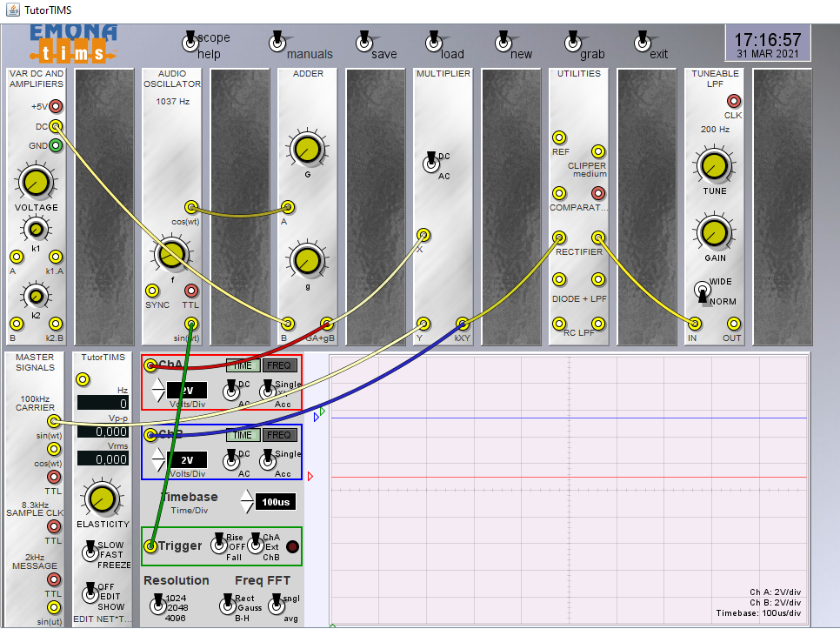
Task: Click the red CLK socket on Tuneable LPF
Action: 734,101
